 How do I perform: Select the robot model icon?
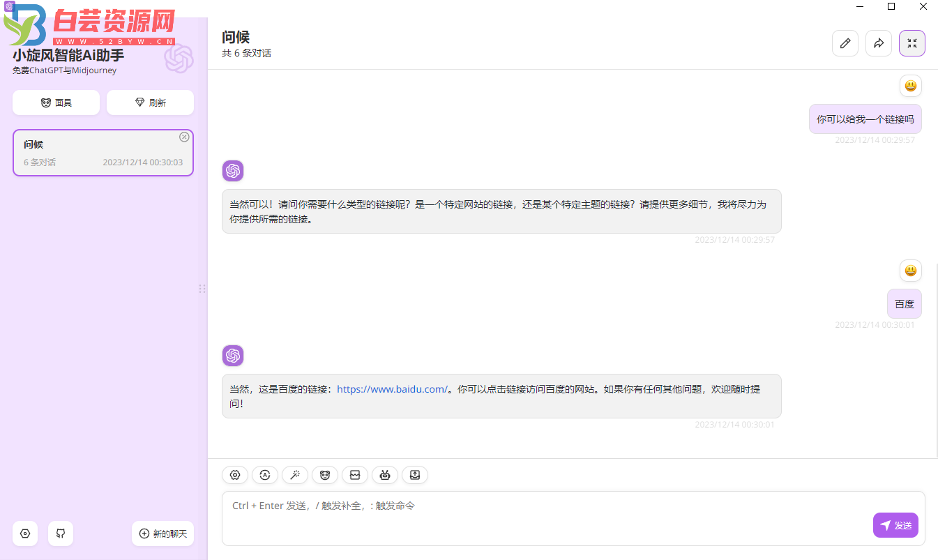coord(385,475)
